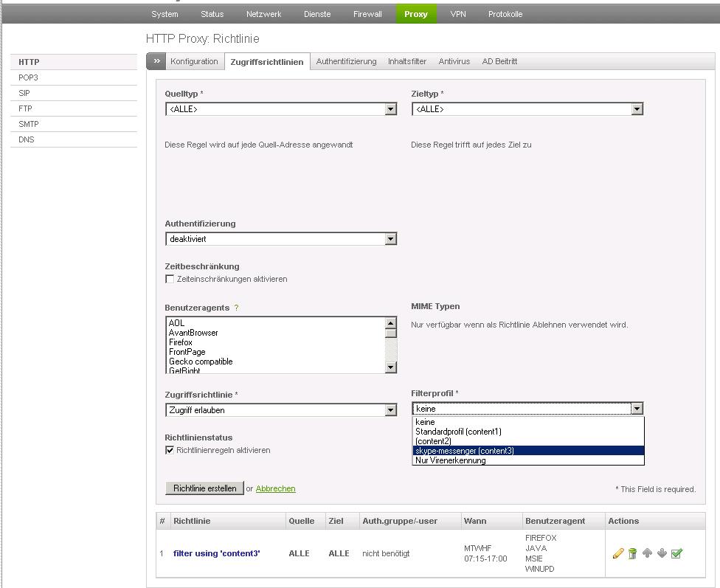Switch to Inhaltsfilter tab
Screen dimensions: 720x588
[407, 61]
